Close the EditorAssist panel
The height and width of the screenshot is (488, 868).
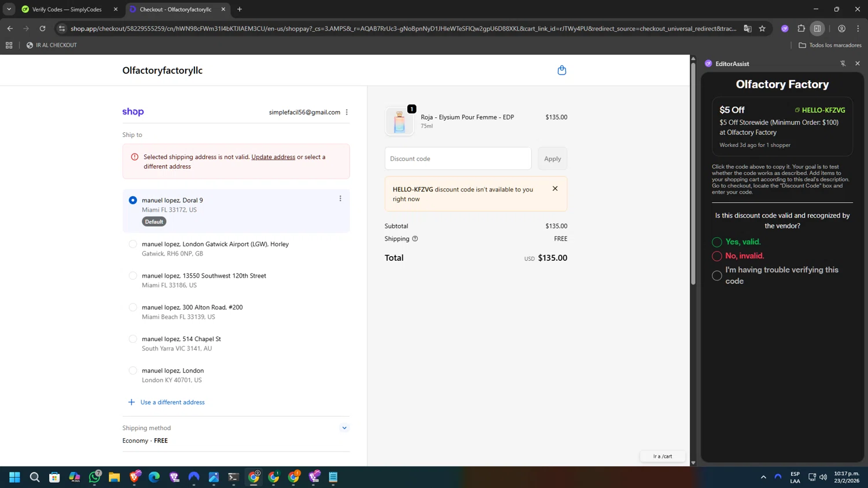click(858, 64)
